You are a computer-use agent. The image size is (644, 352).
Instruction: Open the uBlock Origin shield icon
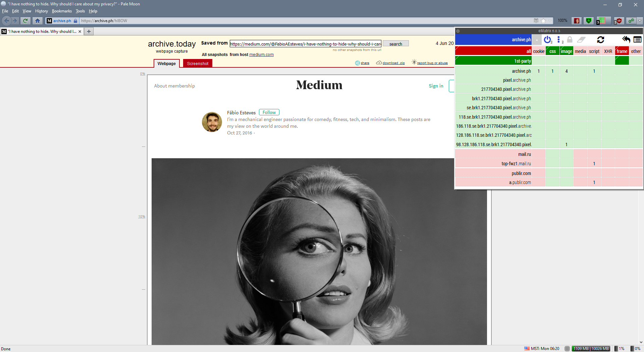[x=619, y=20]
